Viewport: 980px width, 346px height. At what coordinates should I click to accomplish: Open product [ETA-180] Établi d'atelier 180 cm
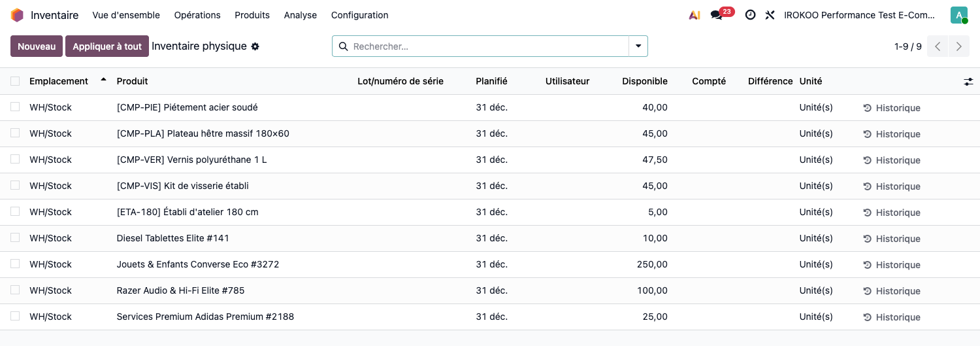click(x=188, y=212)
